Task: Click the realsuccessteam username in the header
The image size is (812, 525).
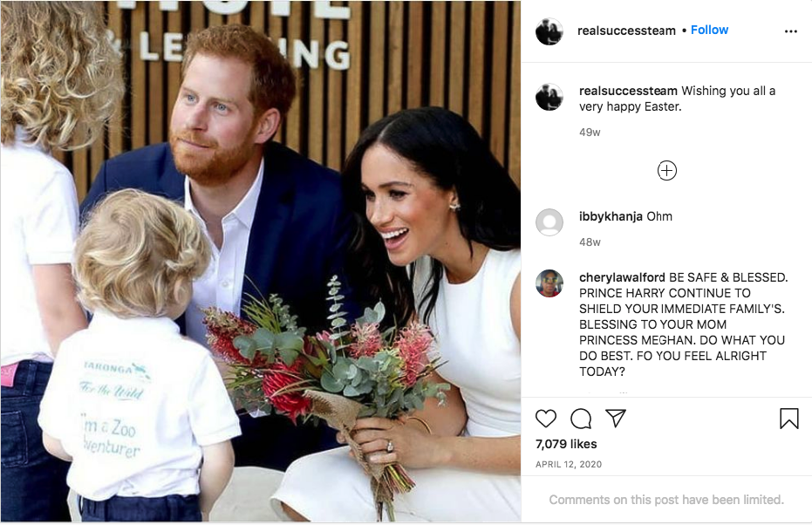Action: [626, 31]
